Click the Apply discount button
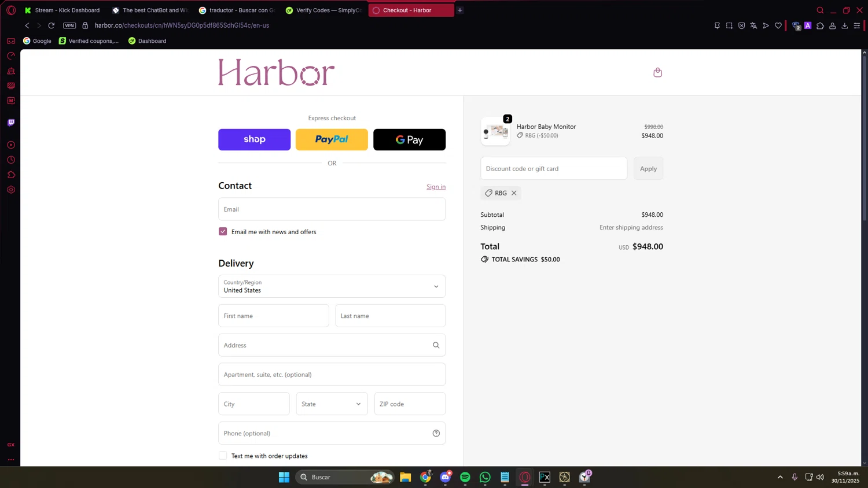 648,168
